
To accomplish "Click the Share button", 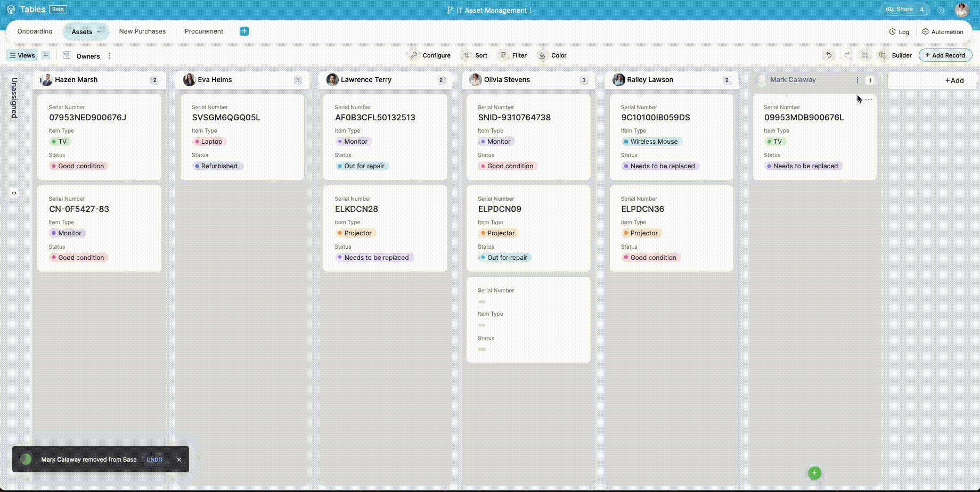I will (x=900, y=9).
